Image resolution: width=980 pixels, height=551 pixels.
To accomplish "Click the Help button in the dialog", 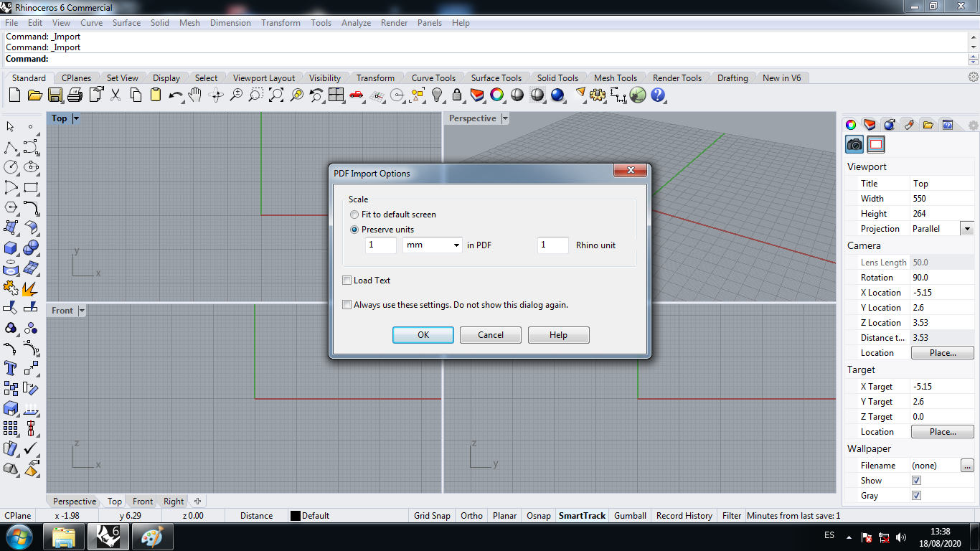I will tap(558, 335).
